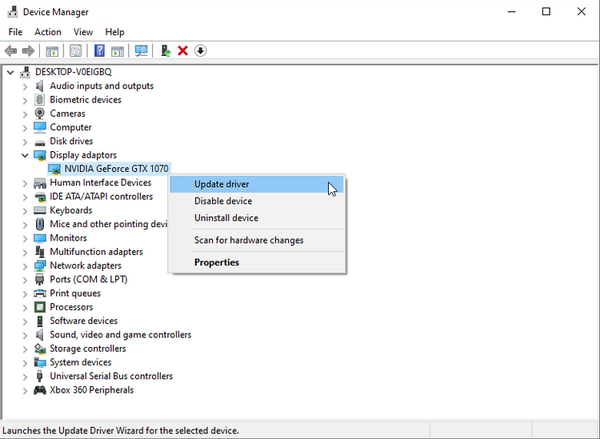Click the disable device down-arrow icon

[200, 51]
